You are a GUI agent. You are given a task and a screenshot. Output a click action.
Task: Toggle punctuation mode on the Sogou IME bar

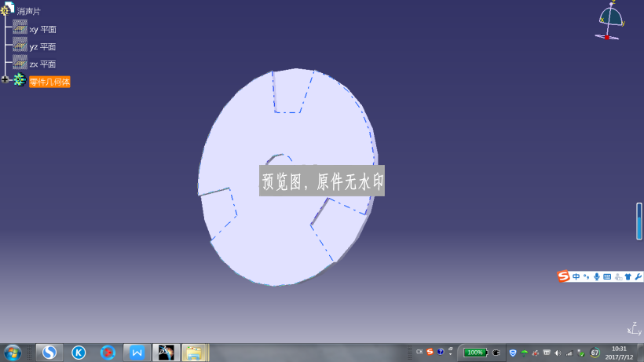point(586,276)
